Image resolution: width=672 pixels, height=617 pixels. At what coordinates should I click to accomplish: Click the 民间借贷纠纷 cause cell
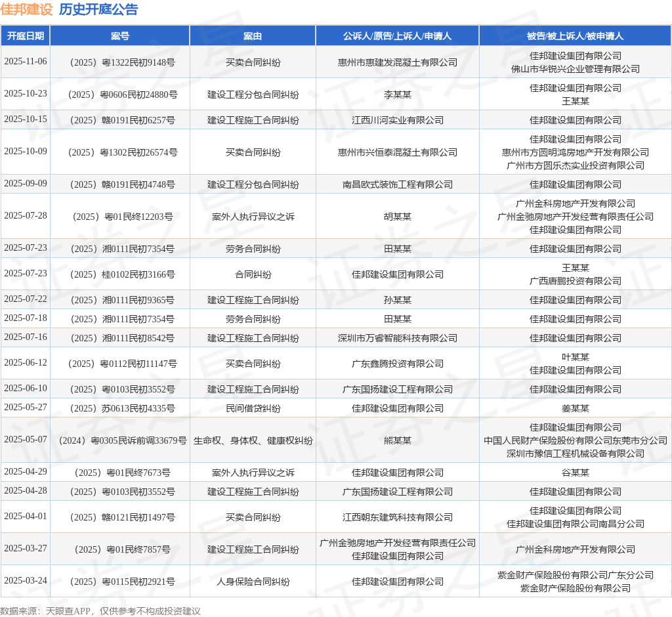(253, 408)
